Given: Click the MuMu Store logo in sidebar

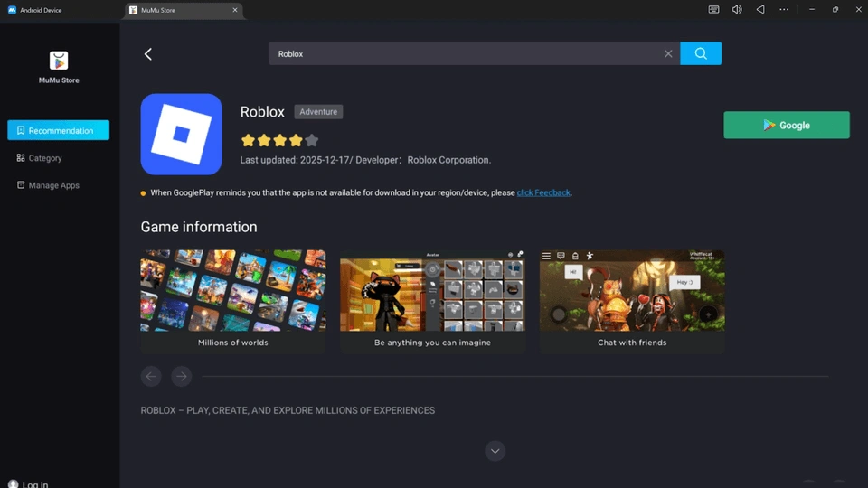Looking at the screenshot, I should coord(59,61).
